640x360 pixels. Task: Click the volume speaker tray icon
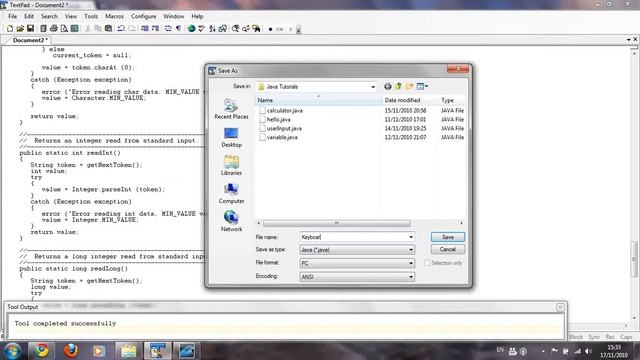click(588, 351)
